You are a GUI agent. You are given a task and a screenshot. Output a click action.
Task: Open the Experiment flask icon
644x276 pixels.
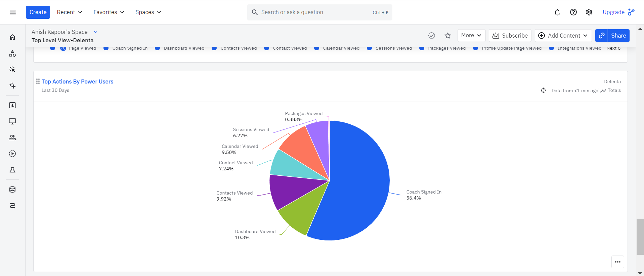[x=12, y=170]
